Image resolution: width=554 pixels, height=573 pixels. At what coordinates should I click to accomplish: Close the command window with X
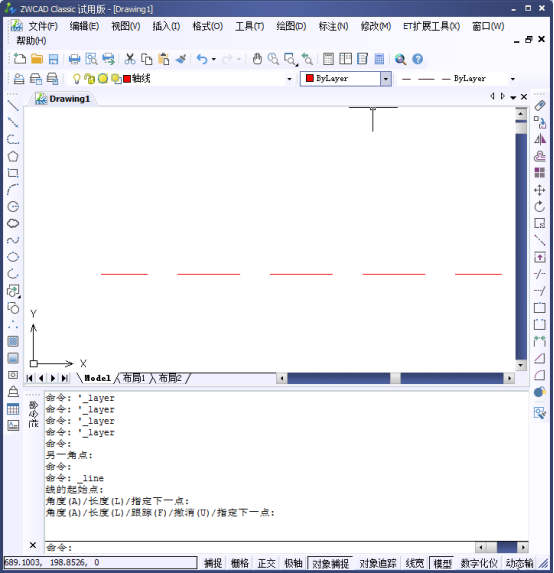point(33,545)
